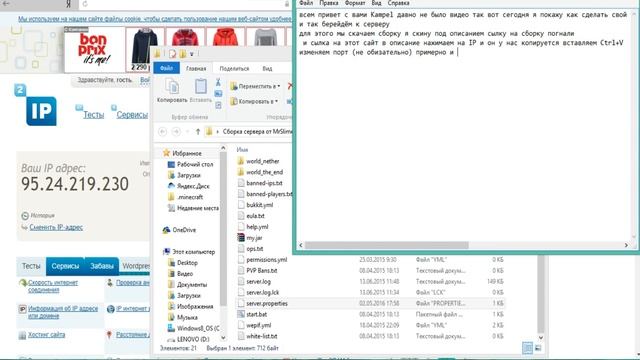
Task: Open the Переместить в dropdown in ribbon
Action: coord(255,86)
